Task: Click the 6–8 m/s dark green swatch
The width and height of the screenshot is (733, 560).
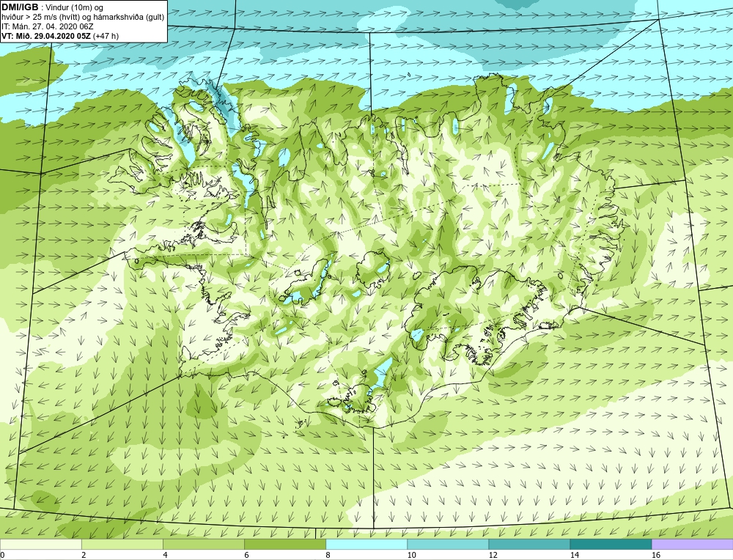Action: point(284,544)
